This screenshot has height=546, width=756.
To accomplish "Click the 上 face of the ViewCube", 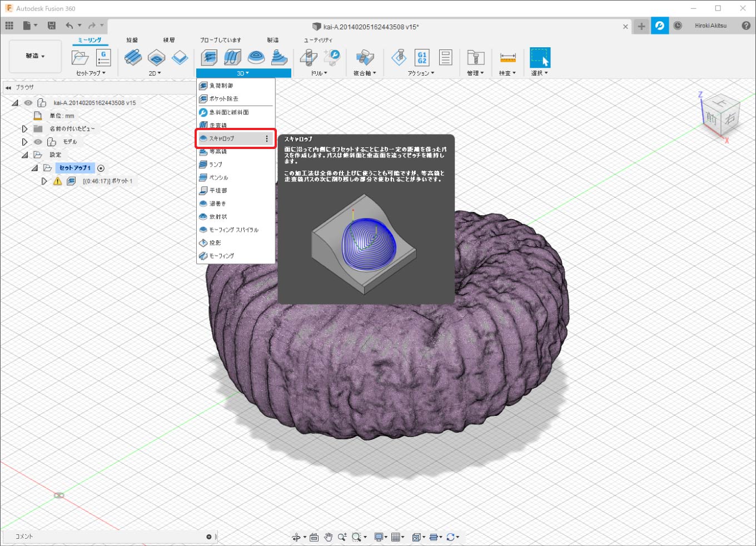I will (x=721, y=104).
